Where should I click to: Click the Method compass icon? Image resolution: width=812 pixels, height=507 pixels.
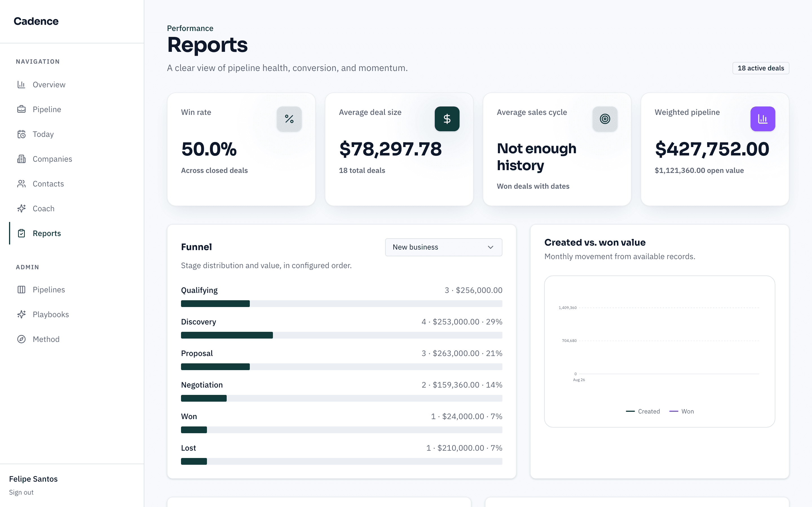(21, 339)
